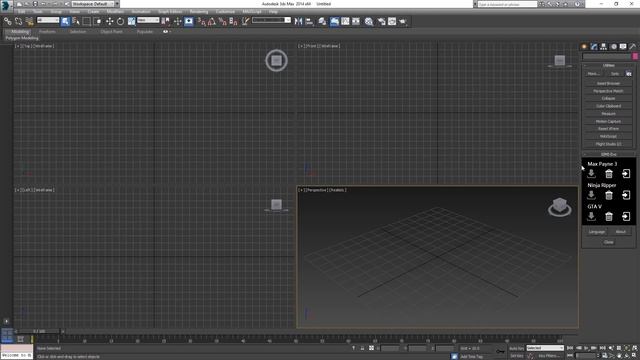Expand the Polygon Modeling ribbon panel
640x360 pixels.
(22, 38)
